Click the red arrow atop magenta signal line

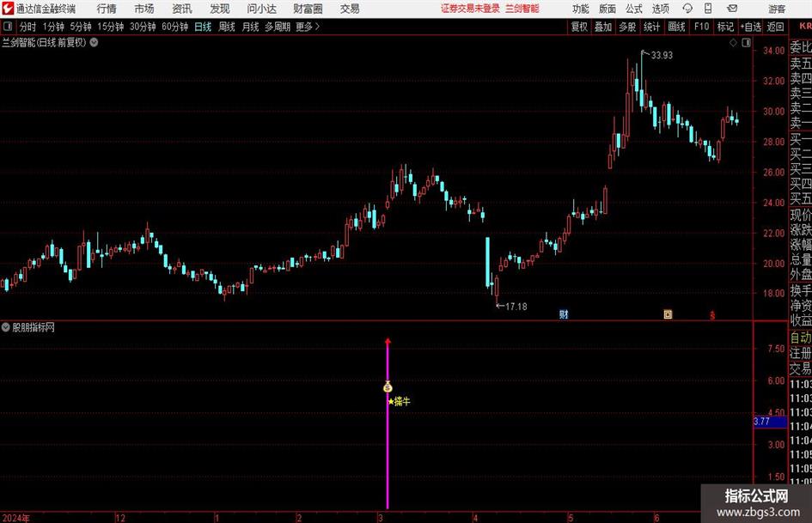pyautogui.click(x=388, y=342)
